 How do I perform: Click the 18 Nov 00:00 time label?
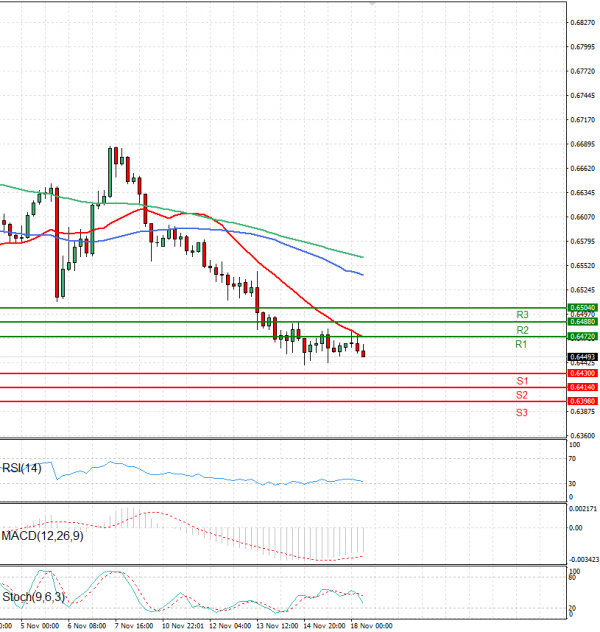pos(372,626)
